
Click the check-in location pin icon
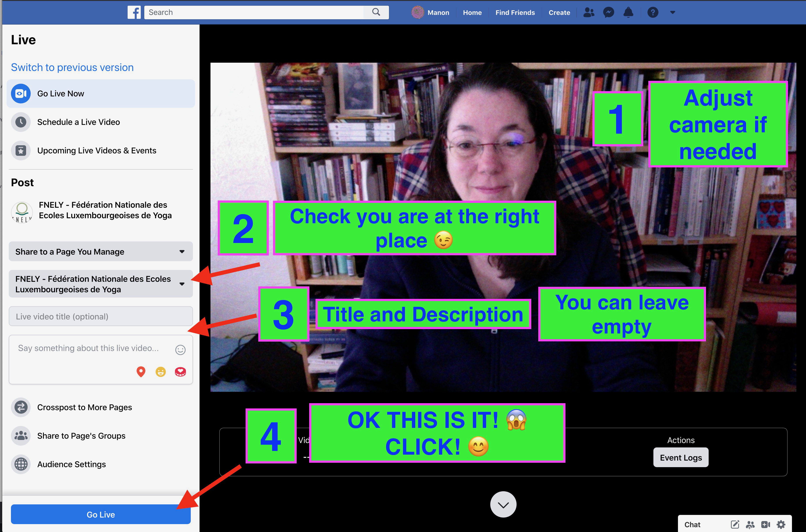pyautogui.click(x=141, y=372)
